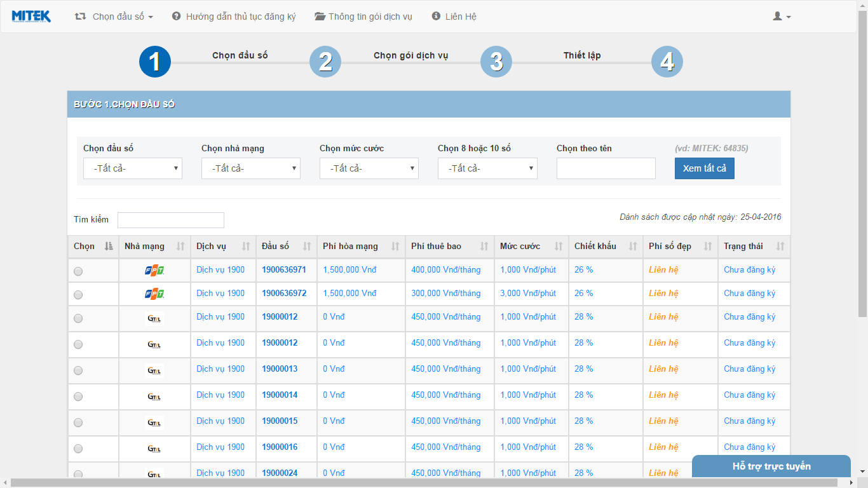Open the user account menu icon
This screenshot has width=868, height=488.
(x=782, y=17)
